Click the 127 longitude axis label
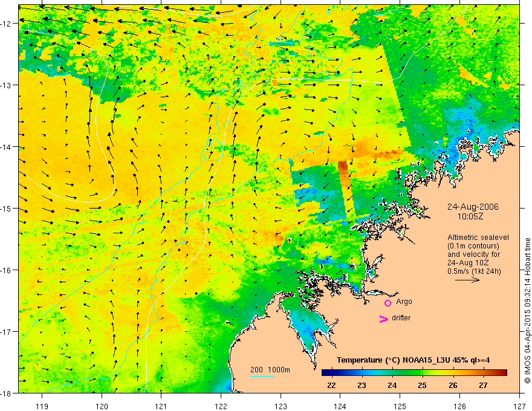Viewport: 532px width, 411px height. point(519,396)
